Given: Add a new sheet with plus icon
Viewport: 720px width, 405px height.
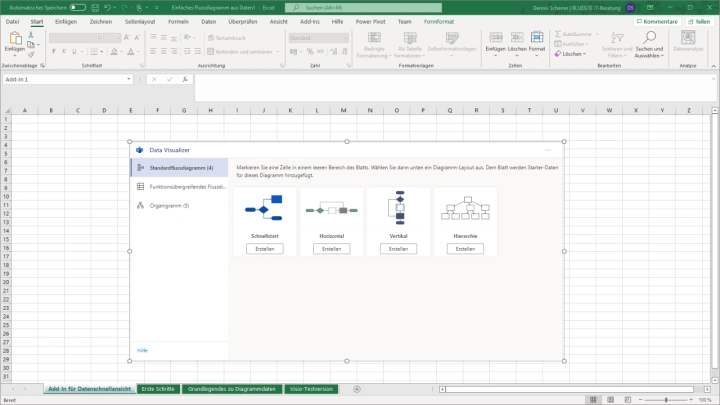Looking at the screenshot, I should 357,389.
